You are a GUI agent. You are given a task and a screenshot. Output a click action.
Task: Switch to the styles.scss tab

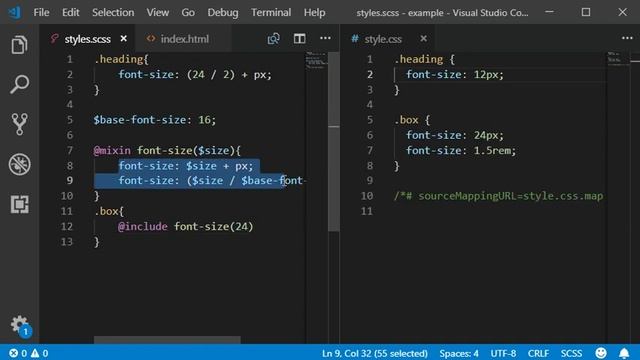click(x=87, y=39)
